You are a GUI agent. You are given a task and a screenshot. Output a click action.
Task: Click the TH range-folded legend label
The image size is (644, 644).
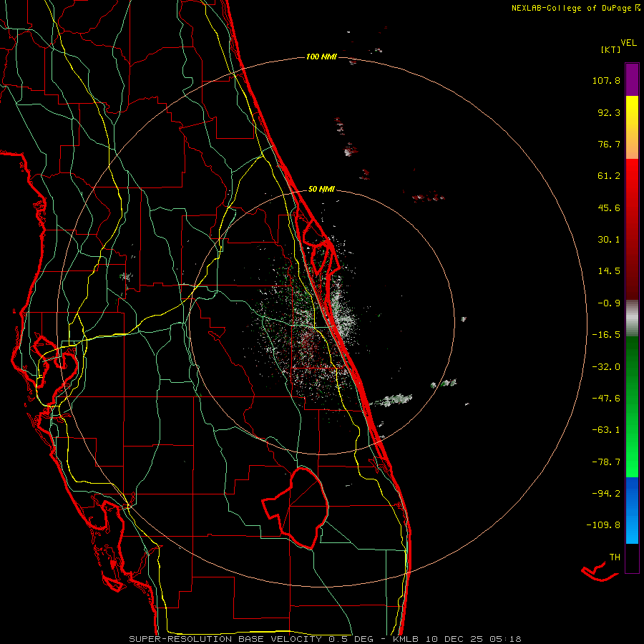click(615, 557)
